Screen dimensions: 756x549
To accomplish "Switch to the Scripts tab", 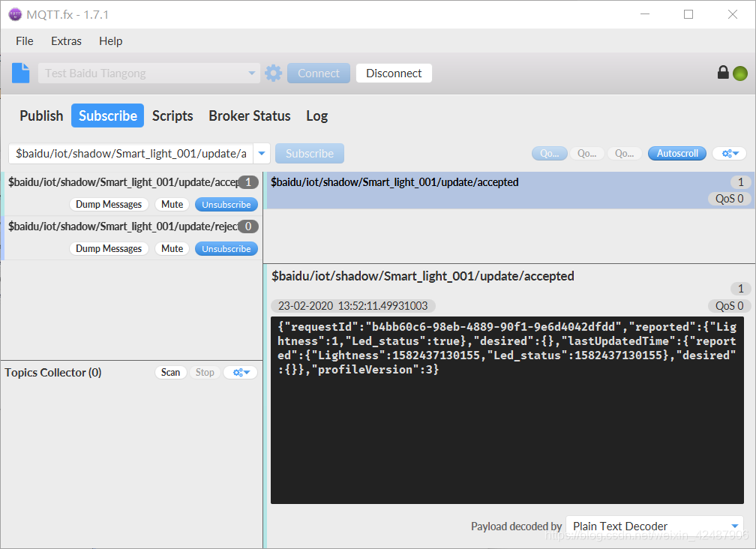I will click(172, 115).
